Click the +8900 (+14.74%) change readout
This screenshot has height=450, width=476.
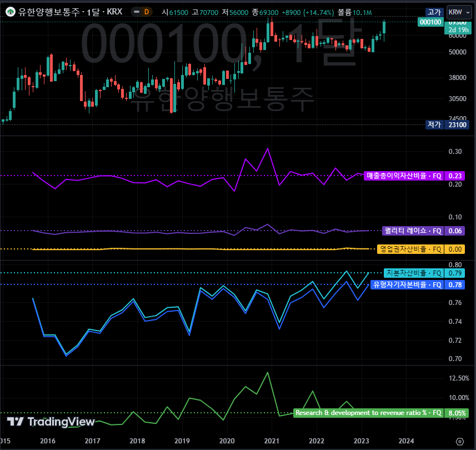pos(308,12)
